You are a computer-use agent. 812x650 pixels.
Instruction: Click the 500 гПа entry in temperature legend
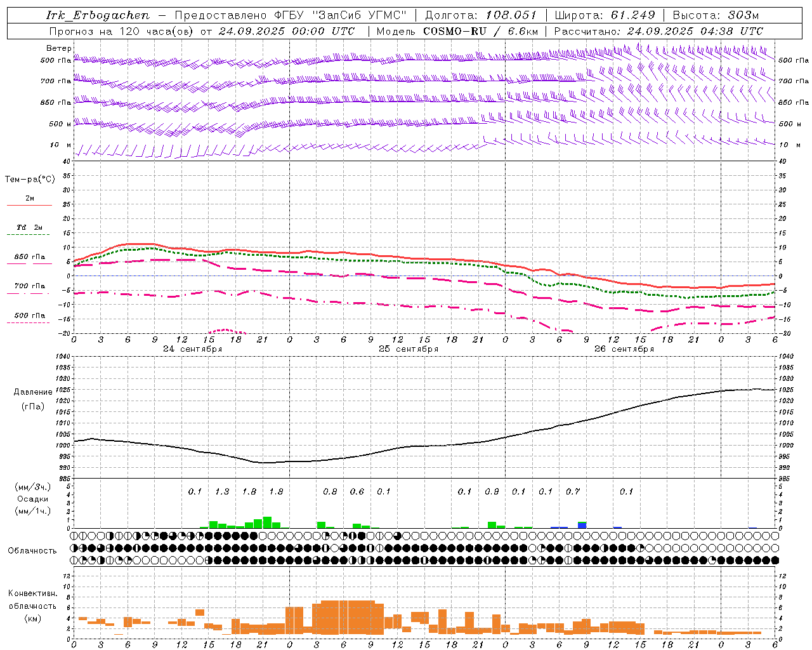tap(30, 315)
